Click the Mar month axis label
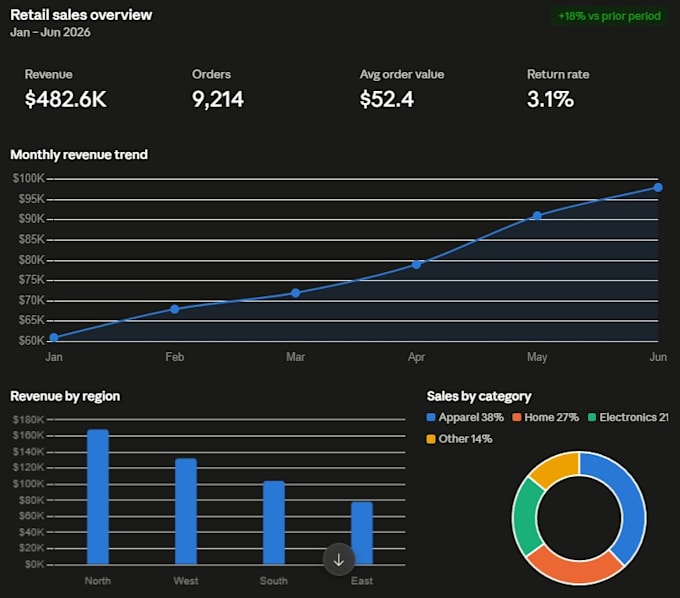Image resolution: width=680 pixels, height=598 pixels. click(295, 357)
